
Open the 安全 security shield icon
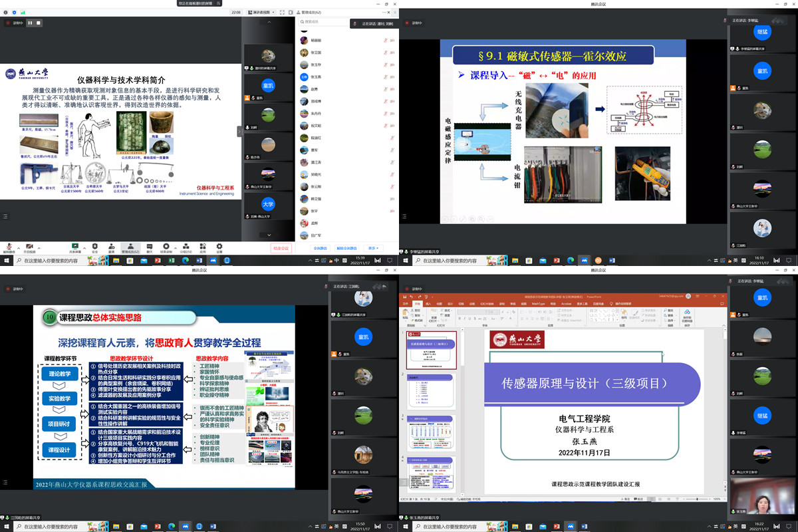pyautogui.click(x=94, y=246)
